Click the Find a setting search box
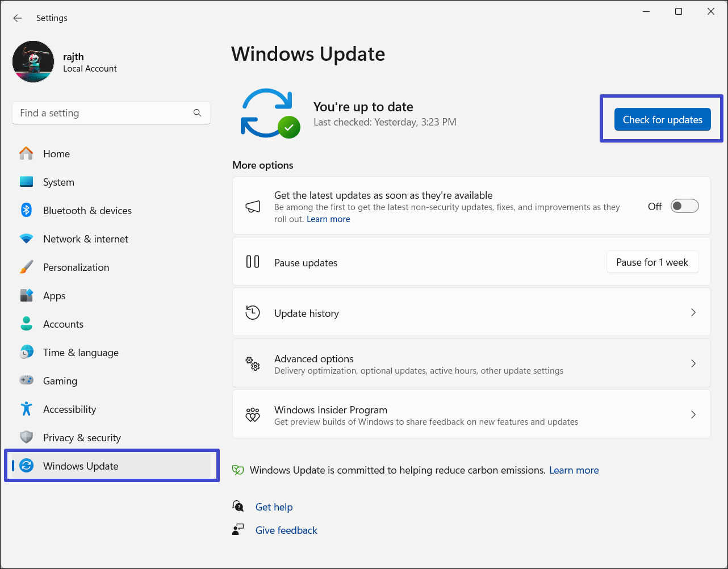Viewport: 728px width, 569px height. tap(102, 113)
